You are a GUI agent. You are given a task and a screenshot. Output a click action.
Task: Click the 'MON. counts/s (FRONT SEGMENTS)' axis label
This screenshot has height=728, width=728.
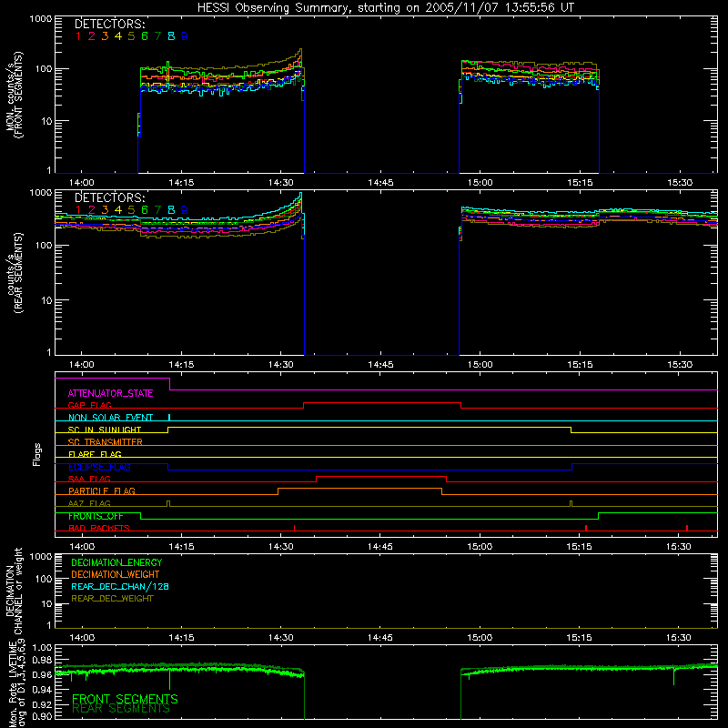coord(14,95)
